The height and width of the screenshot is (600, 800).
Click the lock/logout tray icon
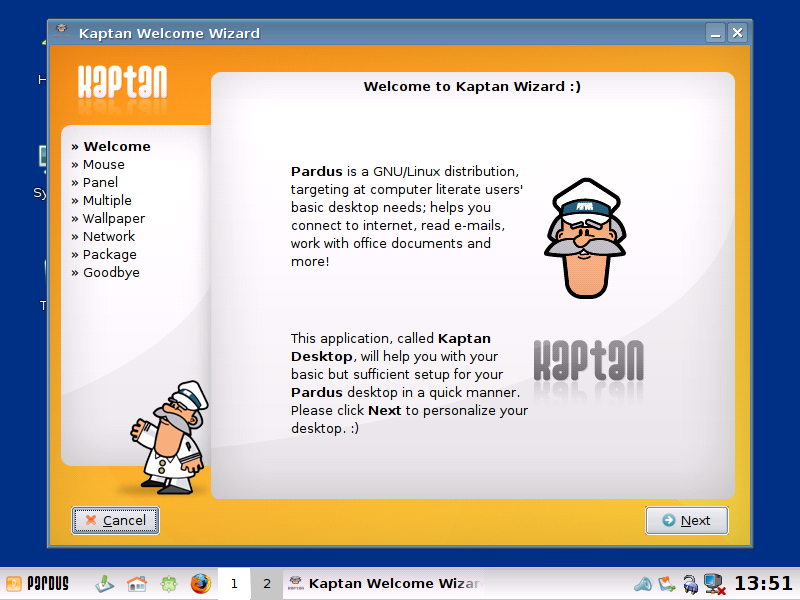(690, 583)
